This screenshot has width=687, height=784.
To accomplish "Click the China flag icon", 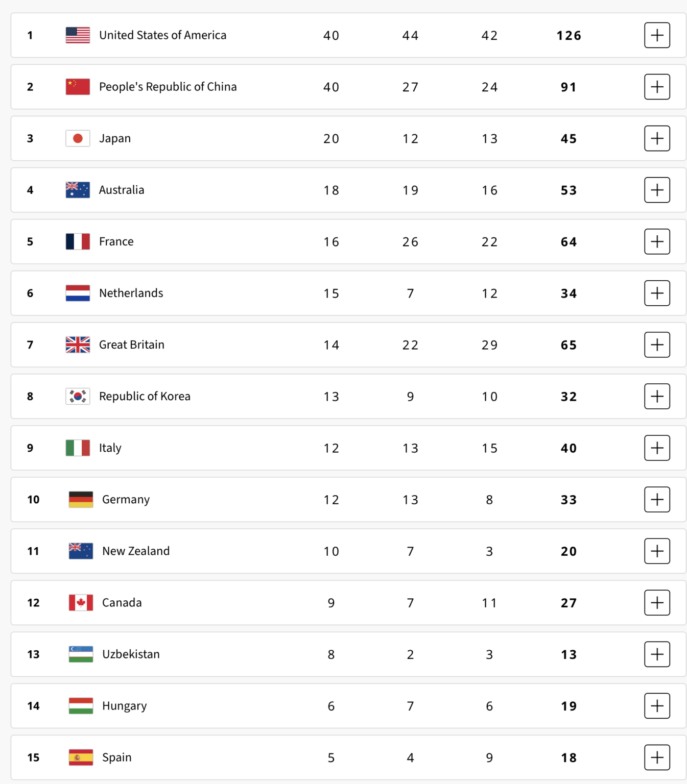I will click(78, 87).
